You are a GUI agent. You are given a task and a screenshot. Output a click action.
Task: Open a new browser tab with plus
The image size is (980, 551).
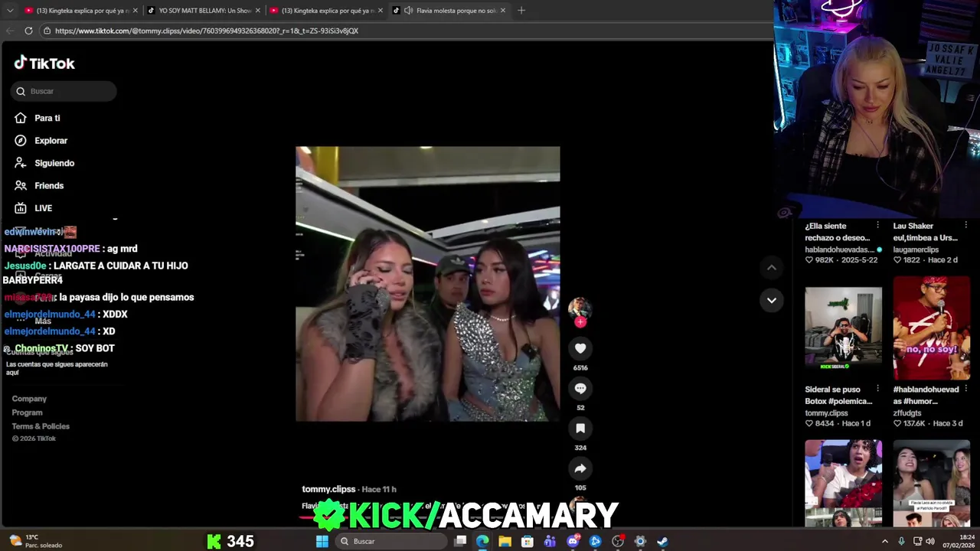point(521,11)
